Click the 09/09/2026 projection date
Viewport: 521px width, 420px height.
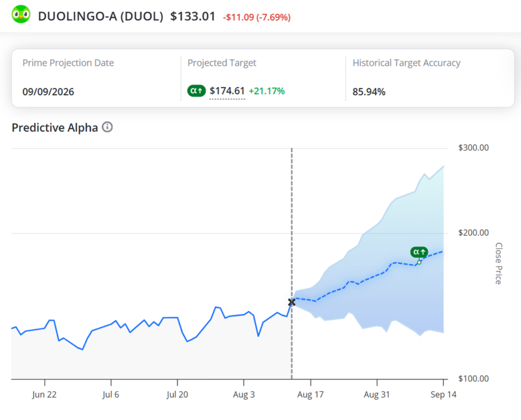tap(48, 92)
